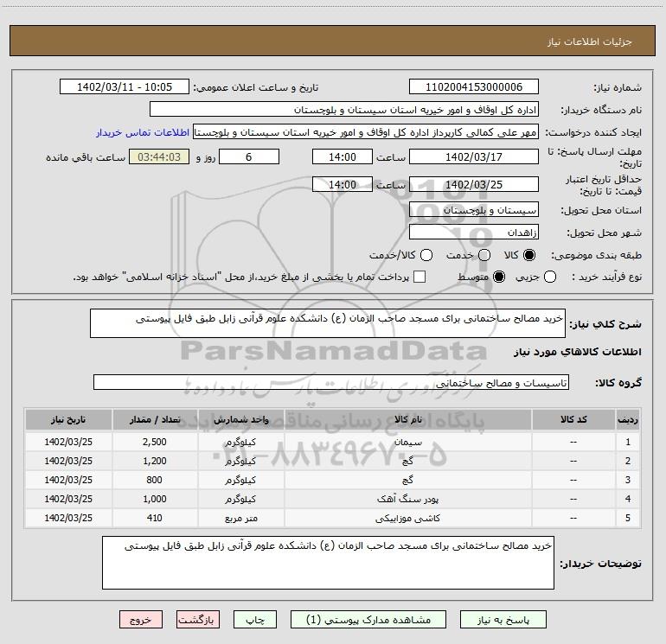Image resolution: width=666 pixels, height=644 pixels.
Task: Click the شماره نیاز field 1102004153000006
Action: [474, 87]
